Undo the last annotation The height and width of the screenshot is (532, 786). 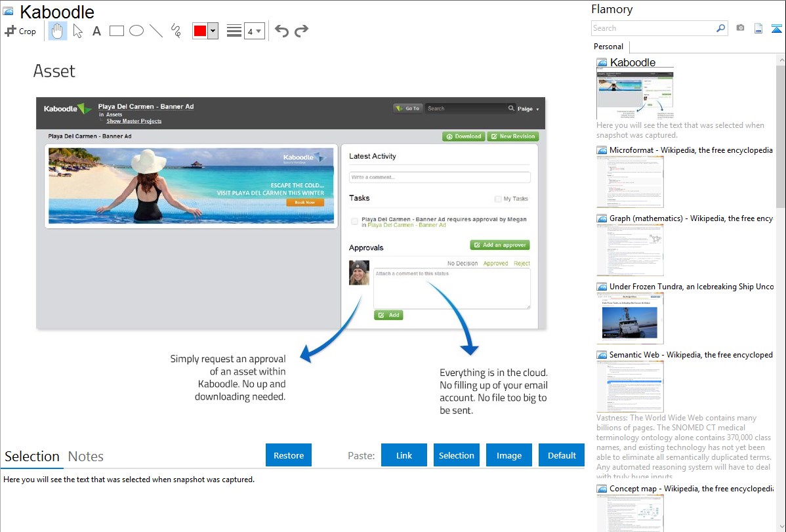click(x=281, y=31)
